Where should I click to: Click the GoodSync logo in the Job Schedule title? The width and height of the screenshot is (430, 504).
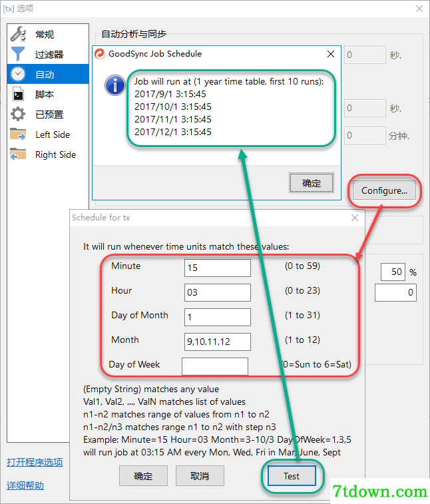tap(100, 54)
